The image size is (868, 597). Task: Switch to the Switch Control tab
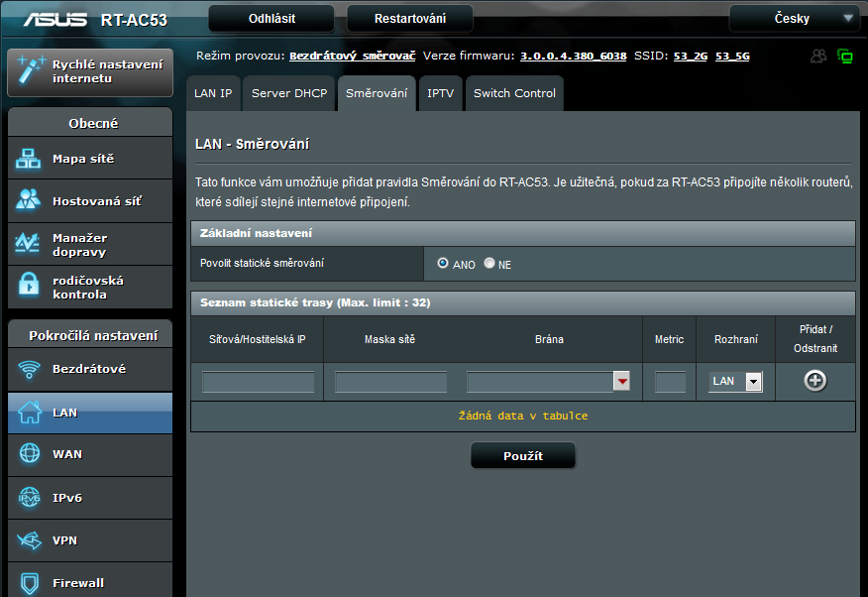(x=514, y=93)
